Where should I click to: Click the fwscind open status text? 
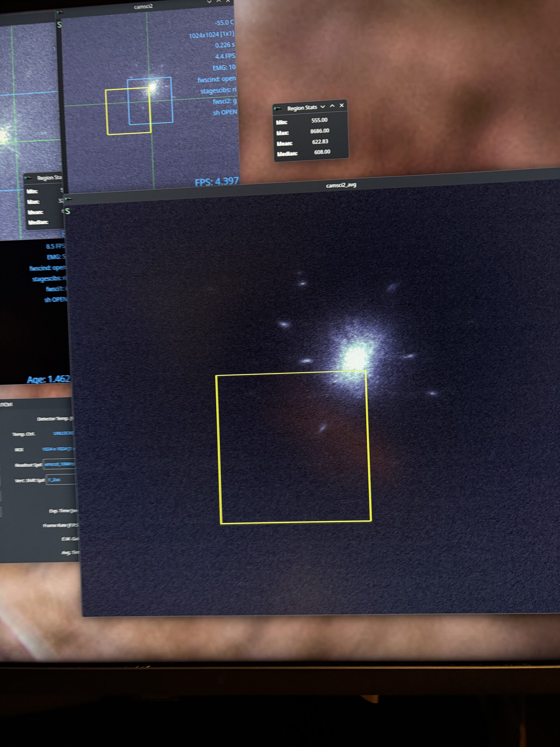[217, 79]
